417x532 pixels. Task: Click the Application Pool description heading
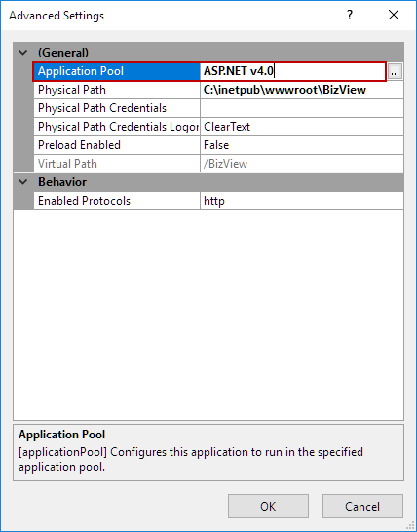pyautogui.click(x=61, y=435)
